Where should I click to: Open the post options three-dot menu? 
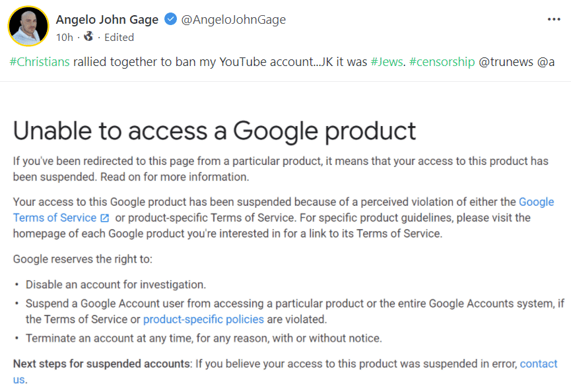[554, 19]
